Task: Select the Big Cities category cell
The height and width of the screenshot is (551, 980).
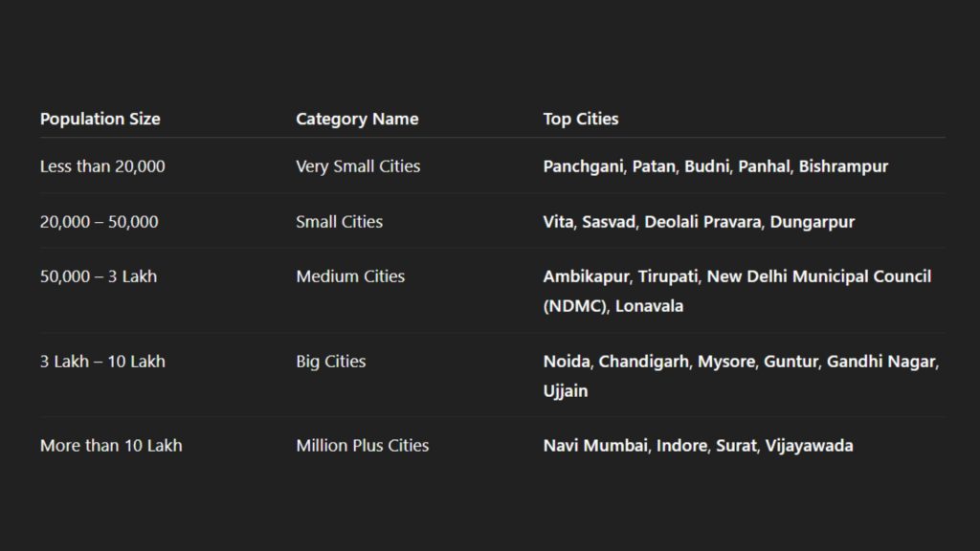Action: [x=330, y=361]
